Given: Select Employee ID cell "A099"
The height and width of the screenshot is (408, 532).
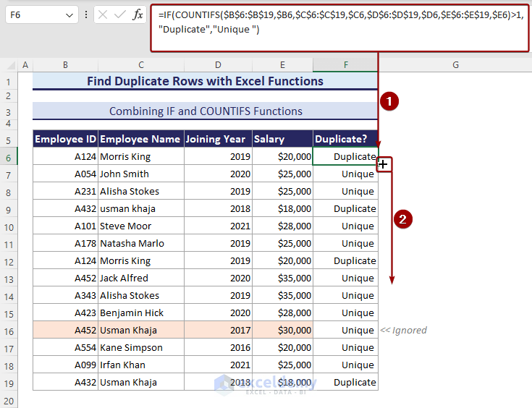Looking at the screenshot, I should (x=65, y=365).
